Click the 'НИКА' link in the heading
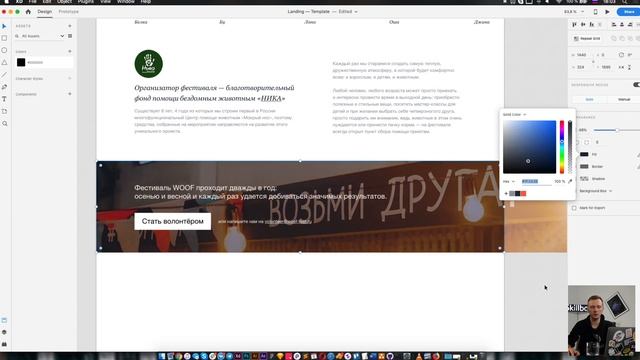Viewport: 640px width, 360px height. [x=271, y=98]
